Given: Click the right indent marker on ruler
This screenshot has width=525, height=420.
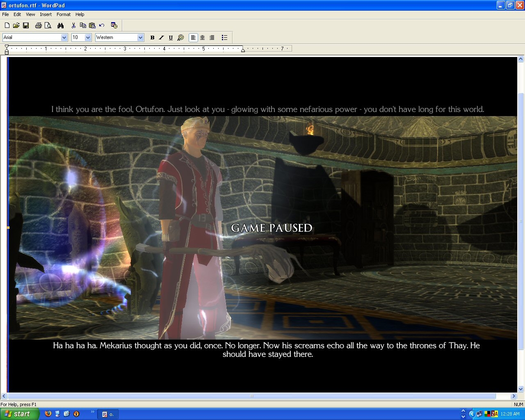Looking at the screenshot, I should (243, 50).
